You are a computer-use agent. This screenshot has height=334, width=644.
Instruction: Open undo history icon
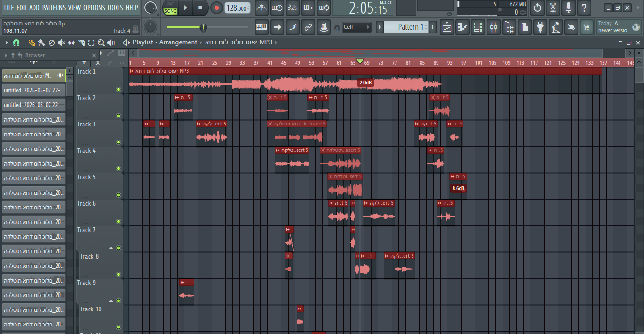coord(537,8)
